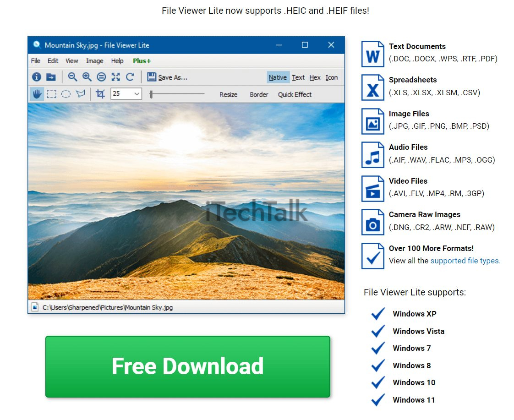Click the Save As floppy icon

[x=152, y=77]
